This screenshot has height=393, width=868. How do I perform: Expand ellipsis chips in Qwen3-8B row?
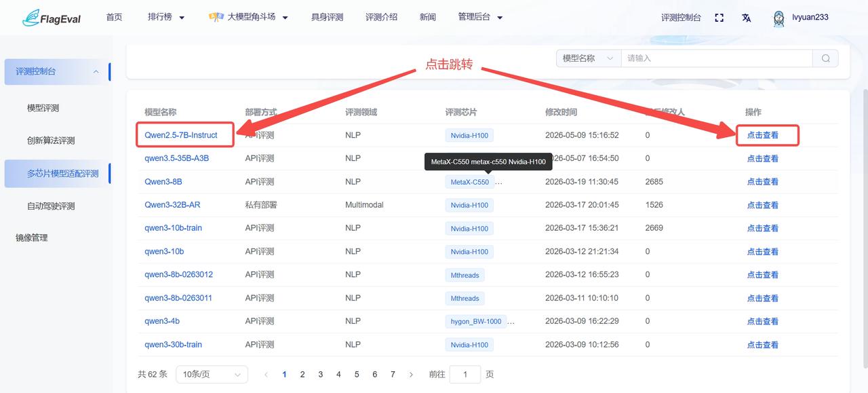(x=500, y=182)
